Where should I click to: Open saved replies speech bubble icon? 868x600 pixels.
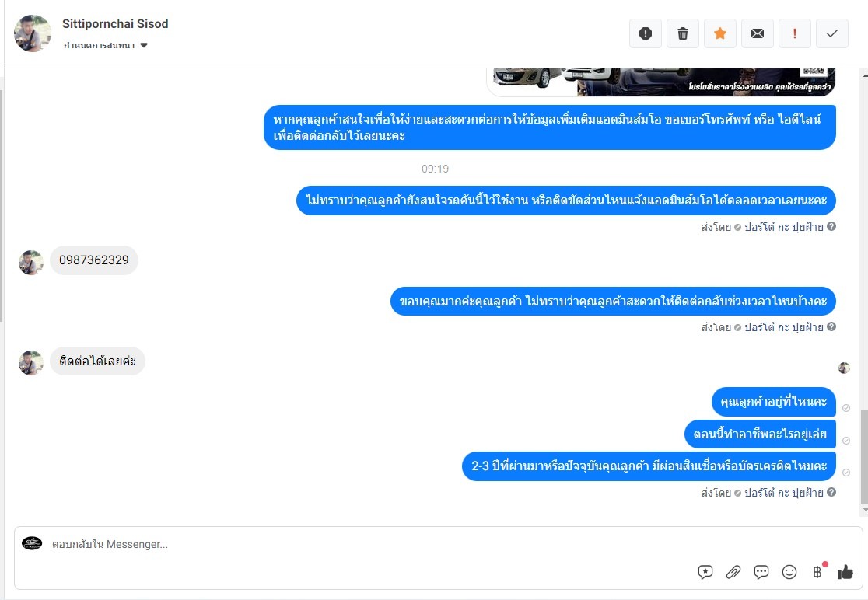click(x=761, y=572)
